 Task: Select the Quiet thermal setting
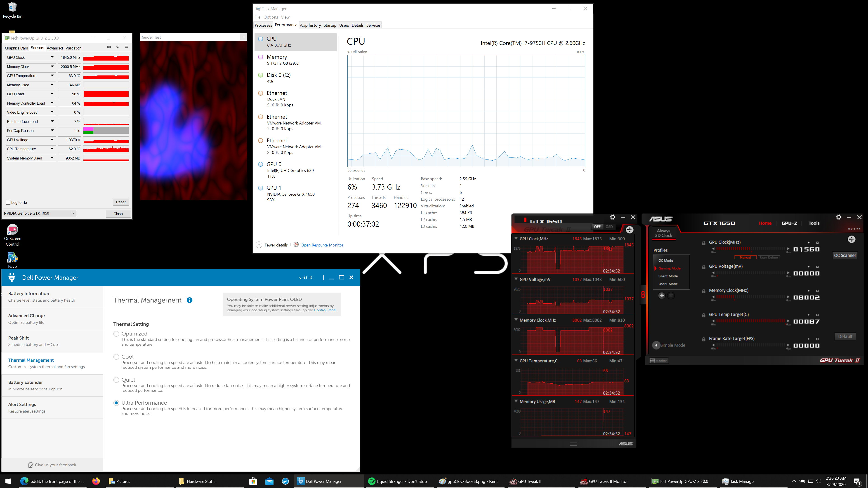point(116,380)
